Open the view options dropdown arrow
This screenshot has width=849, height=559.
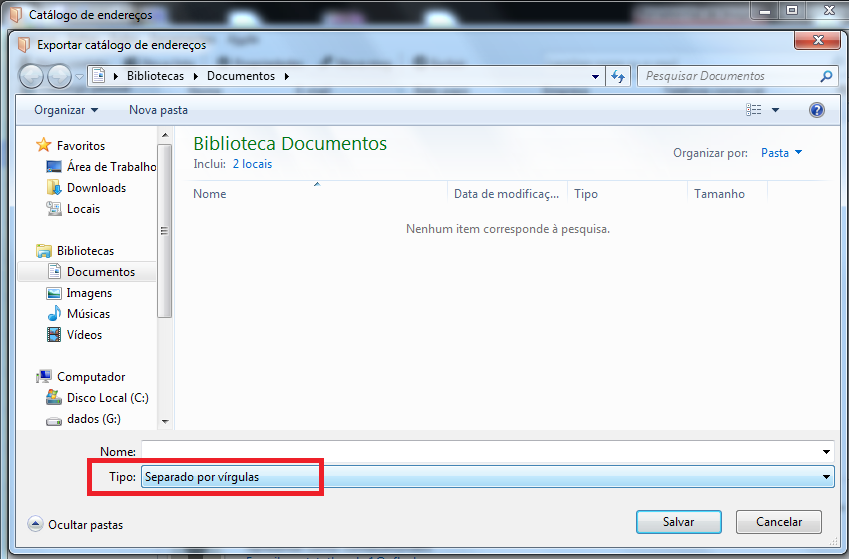click(775, 110)
